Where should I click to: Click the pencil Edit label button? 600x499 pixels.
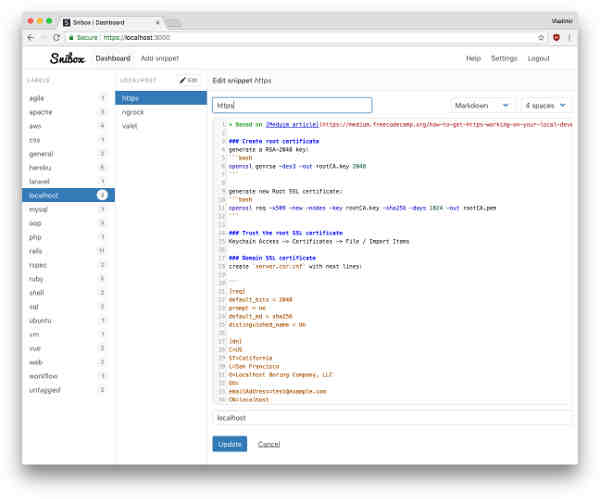point(189,80)
